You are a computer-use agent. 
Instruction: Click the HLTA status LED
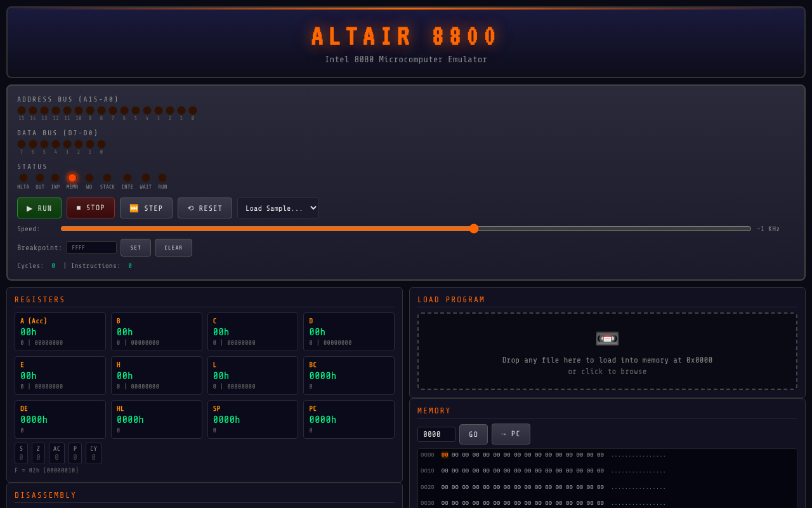[x=23, y=178]
